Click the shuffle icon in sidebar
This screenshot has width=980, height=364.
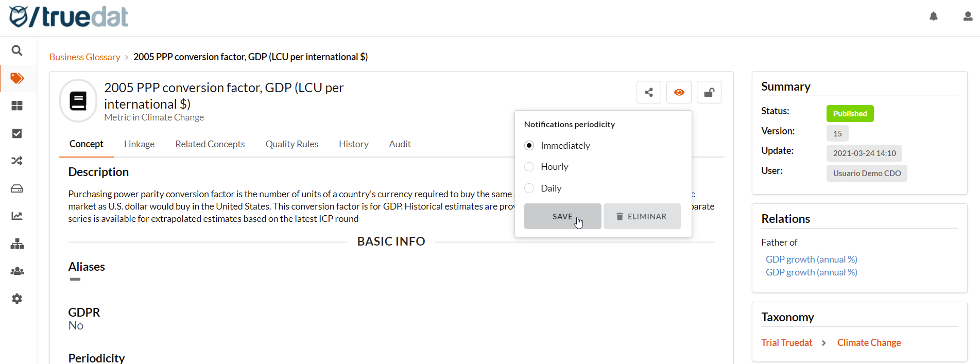(x=17, y=161)
